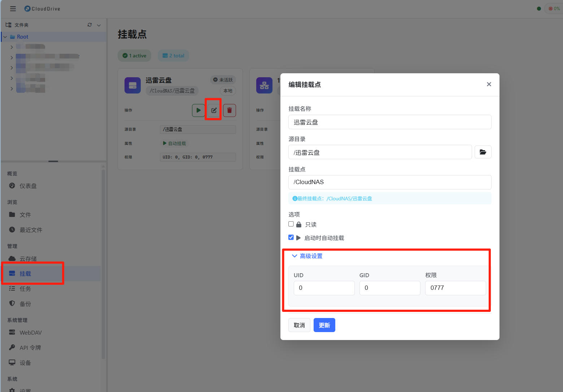
Task: Expand the first blurred folder under Root
Action: (12, 47)
